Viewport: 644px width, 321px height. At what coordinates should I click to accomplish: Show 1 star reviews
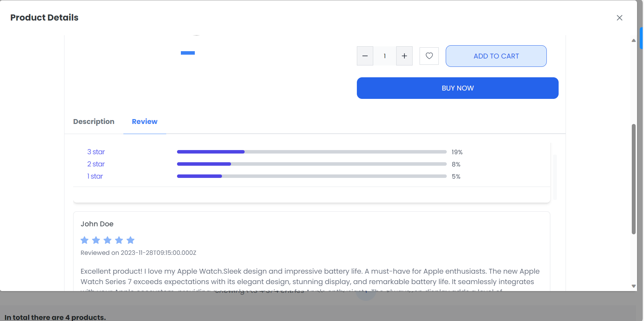point(95,176)
